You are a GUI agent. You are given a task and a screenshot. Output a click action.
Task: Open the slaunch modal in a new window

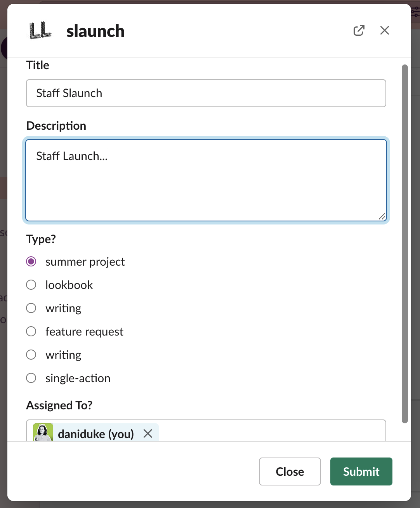pyautogui.click(x=359, y=30)
